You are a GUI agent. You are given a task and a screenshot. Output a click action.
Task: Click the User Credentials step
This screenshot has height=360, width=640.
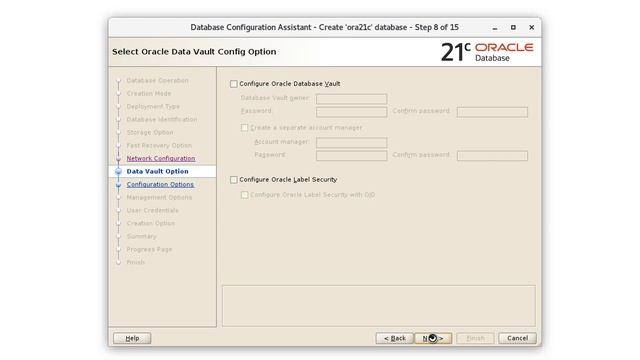[x=152, y=211]
